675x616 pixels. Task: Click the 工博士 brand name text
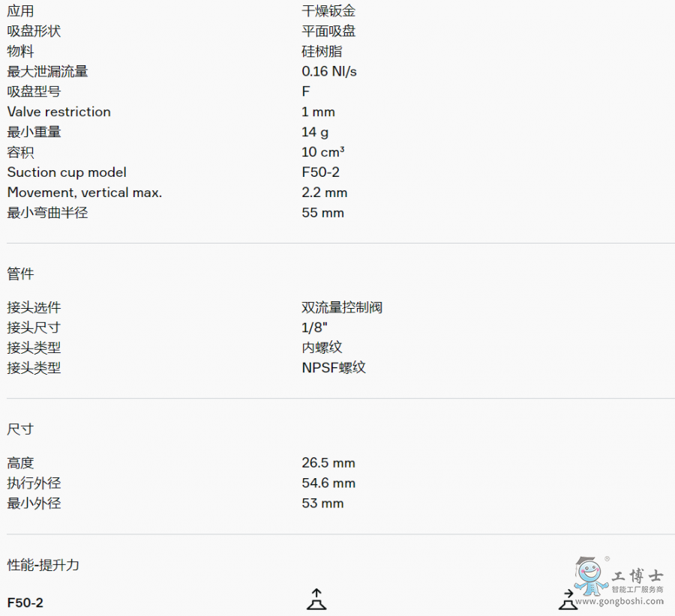click(637, 576)
